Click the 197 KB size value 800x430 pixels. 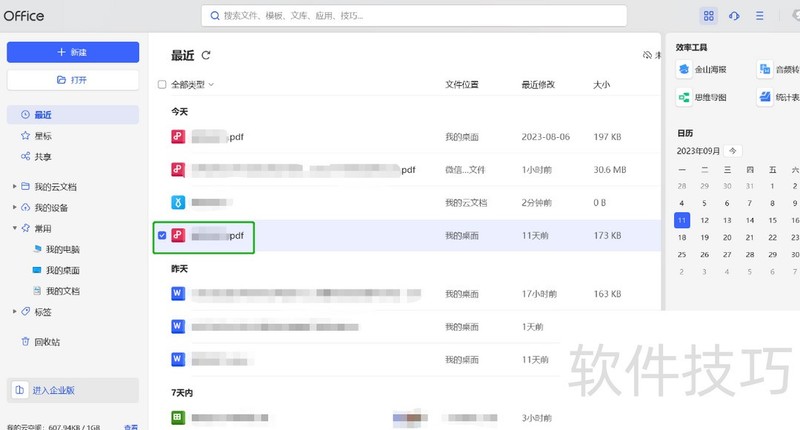(607, 137)
